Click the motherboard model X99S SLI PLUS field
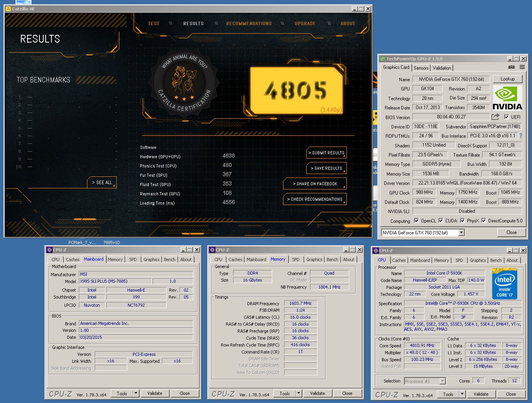Screen dimensions: 532x403 115,281
